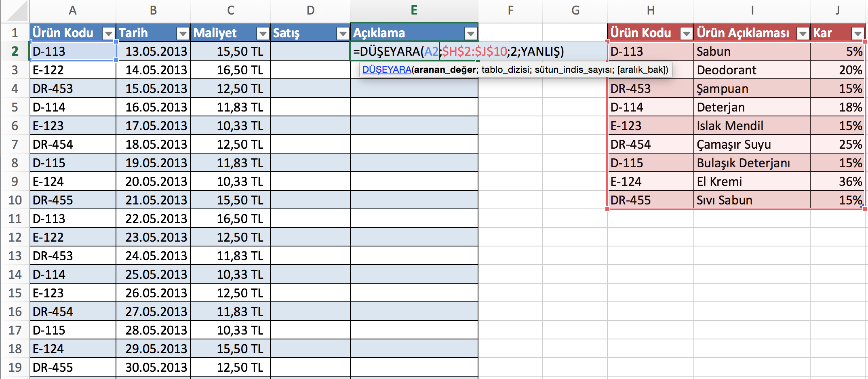The height and width of the screenshot is (379, 868).
Task: Click the DÜŞEYARA function help link
Action: [387, 69]
